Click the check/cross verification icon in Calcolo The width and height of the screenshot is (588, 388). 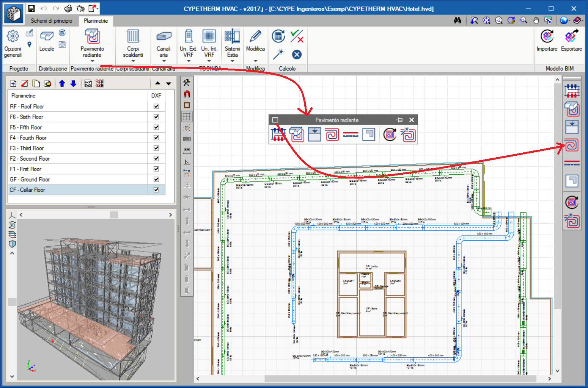[x=297, y=36]
